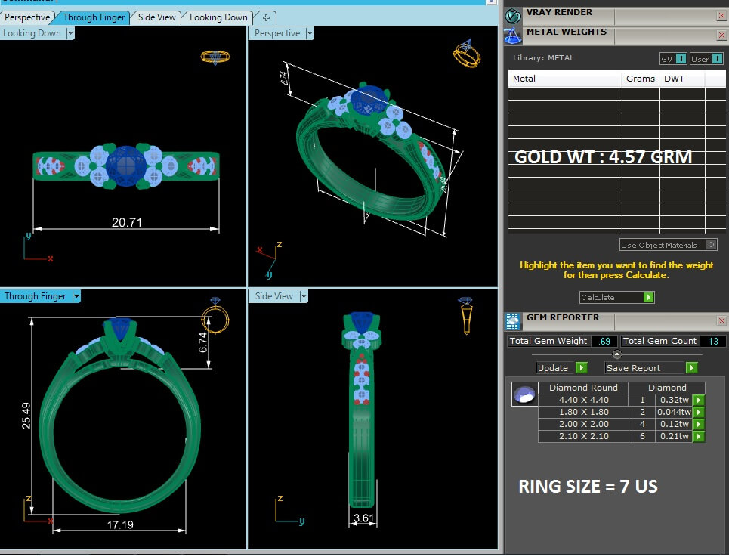The height and width of the screenshot is (560, 729).
Task: Enable Use Object Materials option
Action: point(711,245)
